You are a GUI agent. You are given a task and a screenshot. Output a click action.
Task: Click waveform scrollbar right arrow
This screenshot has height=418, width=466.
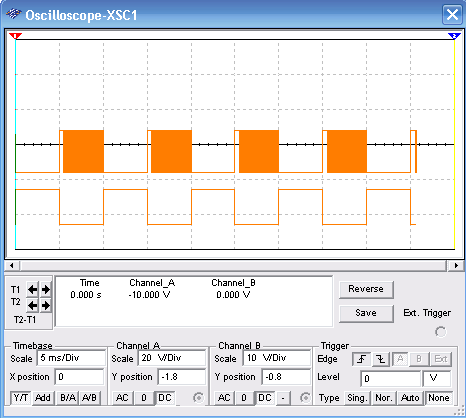coord(456,266)
